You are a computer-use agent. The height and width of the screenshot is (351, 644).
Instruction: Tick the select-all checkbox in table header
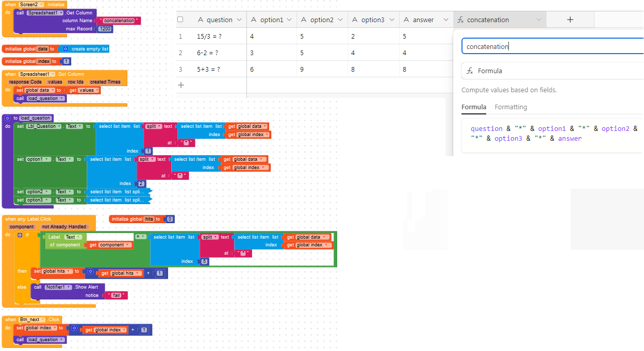click(x=180, y=20)
